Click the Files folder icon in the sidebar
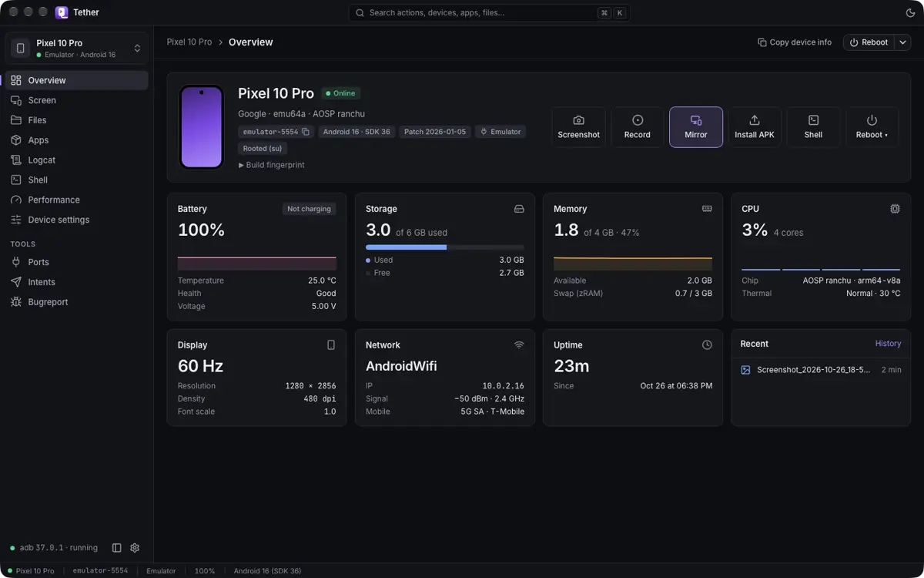The image size is (924, 578). pos(16,120)
